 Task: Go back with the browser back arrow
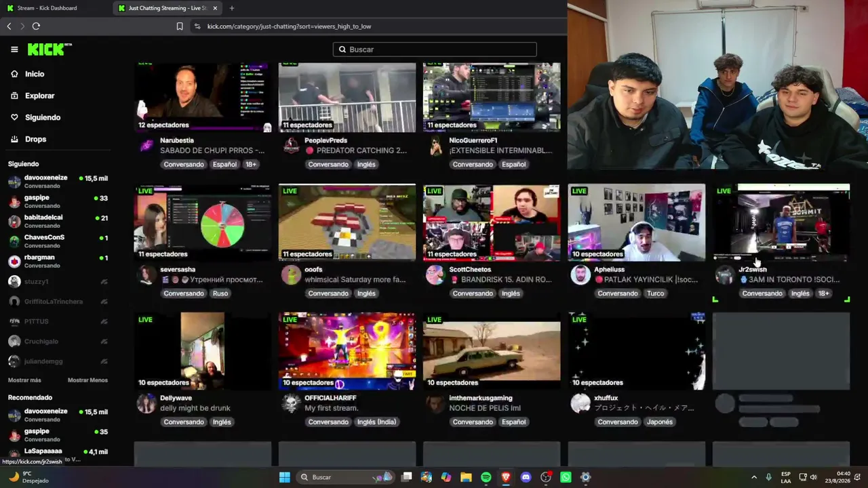click(9, 26)
